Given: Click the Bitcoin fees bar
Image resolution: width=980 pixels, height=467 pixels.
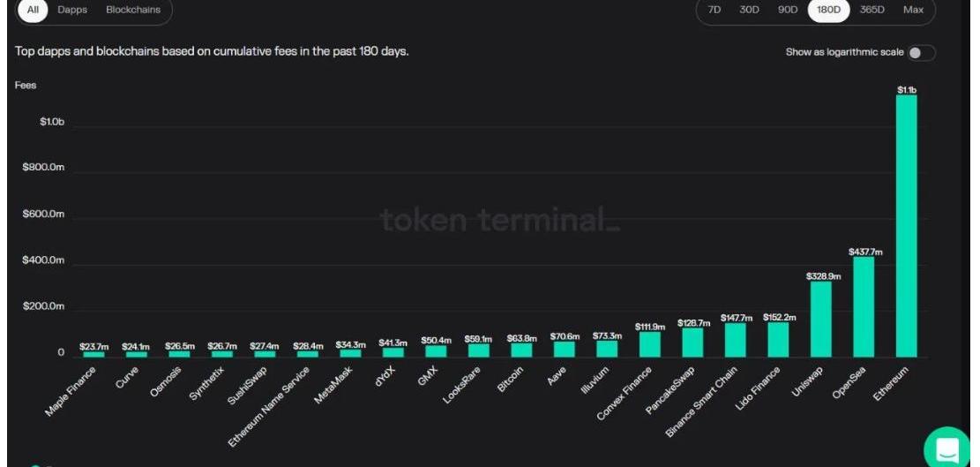Looking at the screenshot, I should 521,350.
